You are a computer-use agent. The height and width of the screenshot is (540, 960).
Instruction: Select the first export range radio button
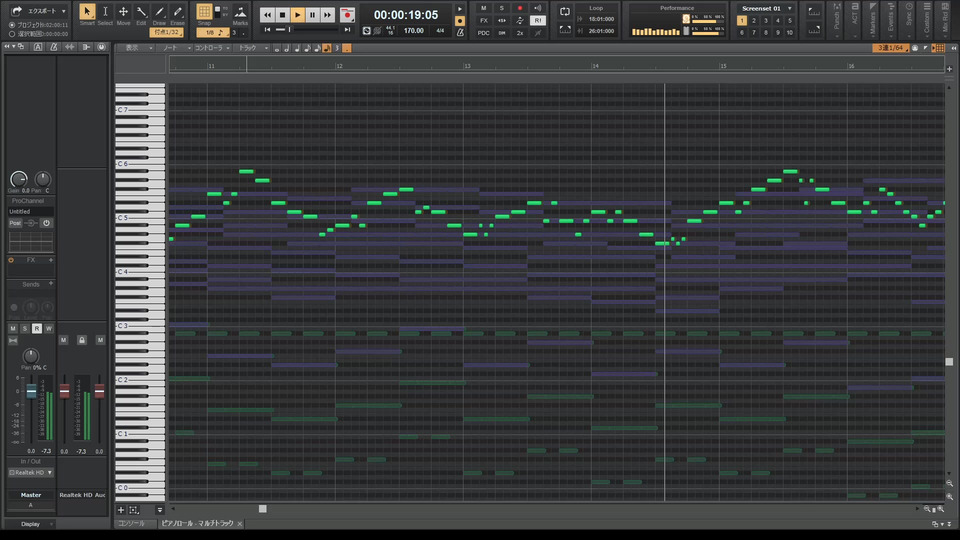[x=12, y=25]
